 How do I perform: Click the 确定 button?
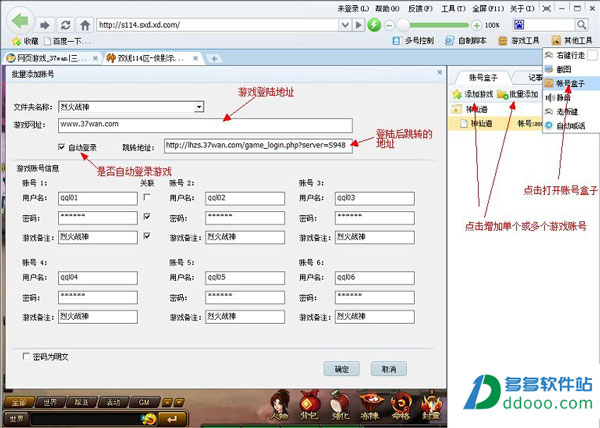341,369
